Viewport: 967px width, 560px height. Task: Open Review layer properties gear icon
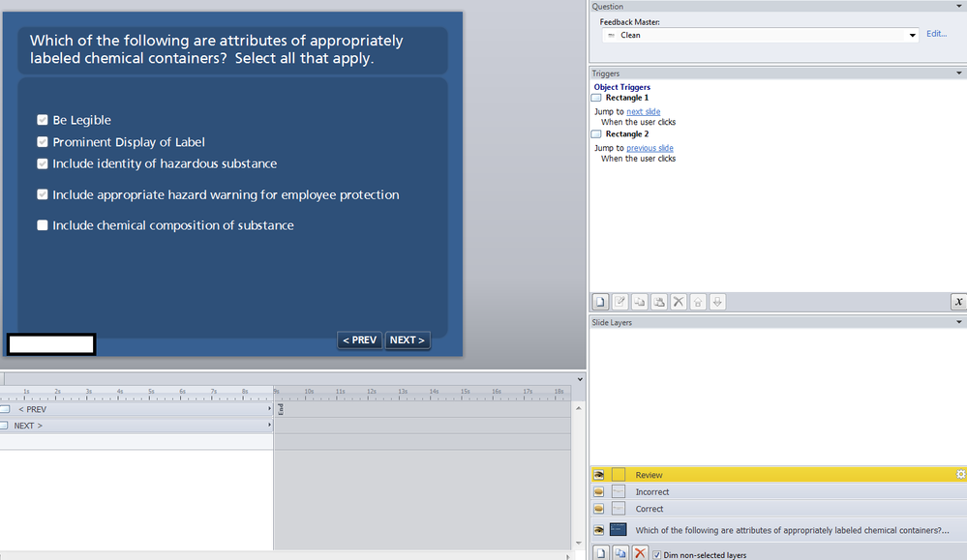pyautogui.click(x=960, y=474)
